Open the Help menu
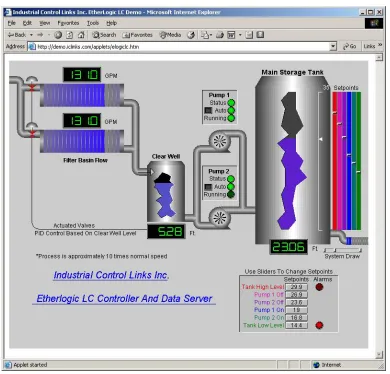This screenshot has width=390, height=374. [x=112, y=23]
